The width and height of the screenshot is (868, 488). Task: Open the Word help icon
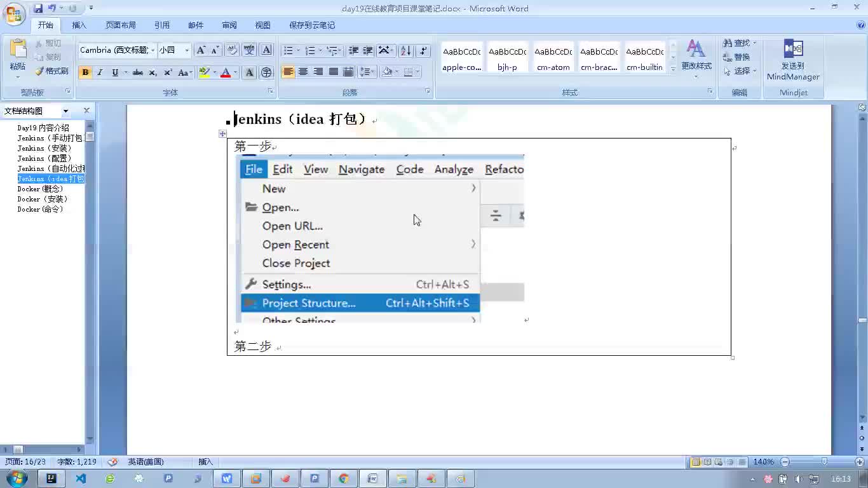(861, 25)
